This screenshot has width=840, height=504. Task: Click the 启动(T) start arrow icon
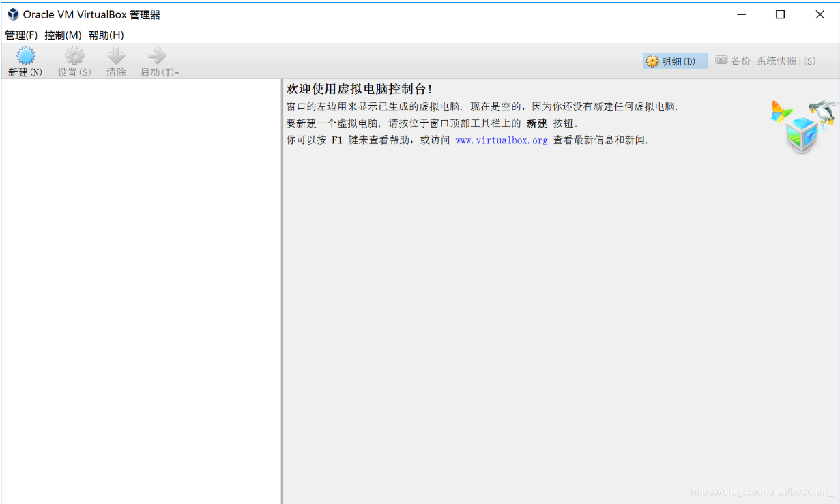[x=157, y=56]
